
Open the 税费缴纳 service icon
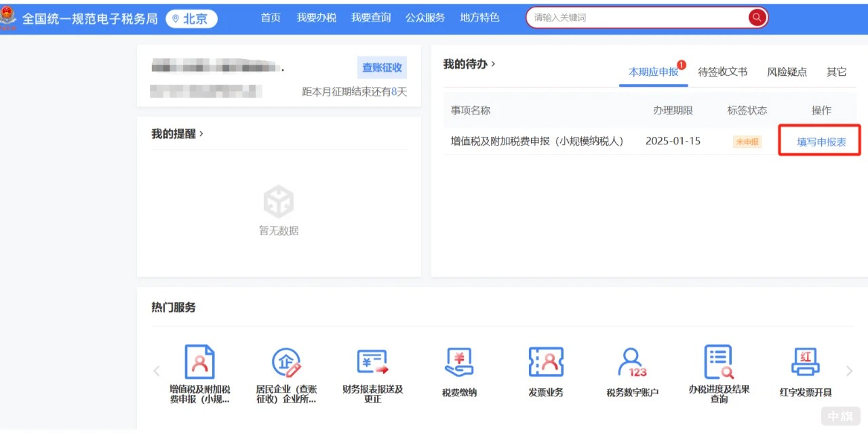(460, 363)
